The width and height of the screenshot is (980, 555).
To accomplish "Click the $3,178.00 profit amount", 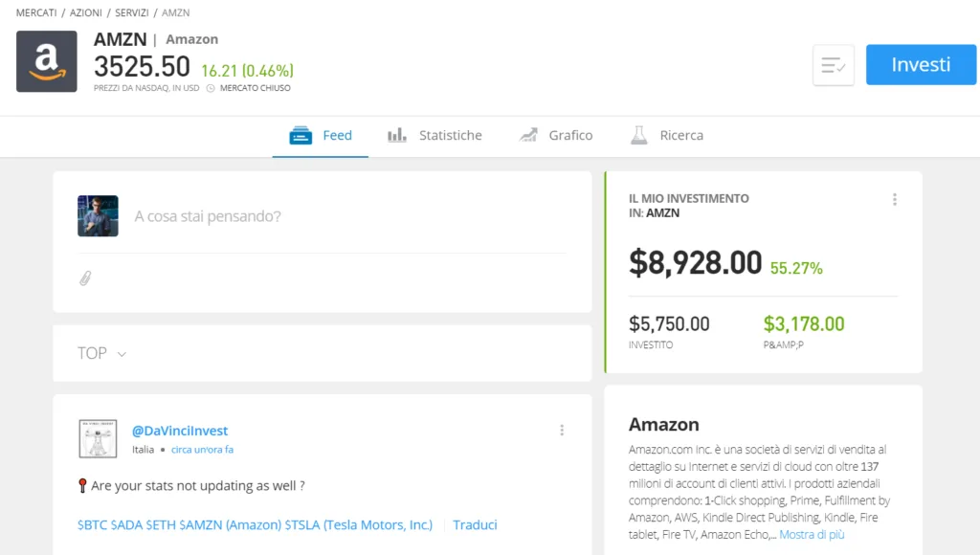I will (x=804, y=323).
